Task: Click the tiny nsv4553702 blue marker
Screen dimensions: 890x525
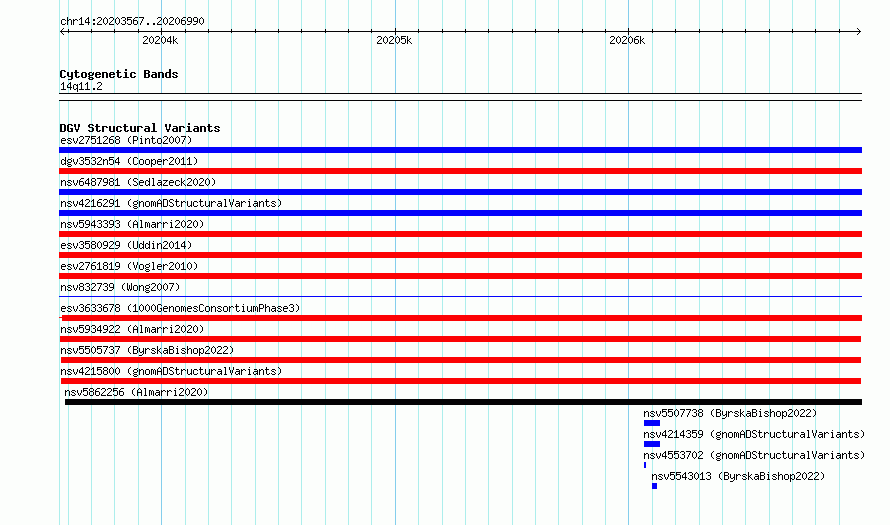Action: click(x=645, y=465)
